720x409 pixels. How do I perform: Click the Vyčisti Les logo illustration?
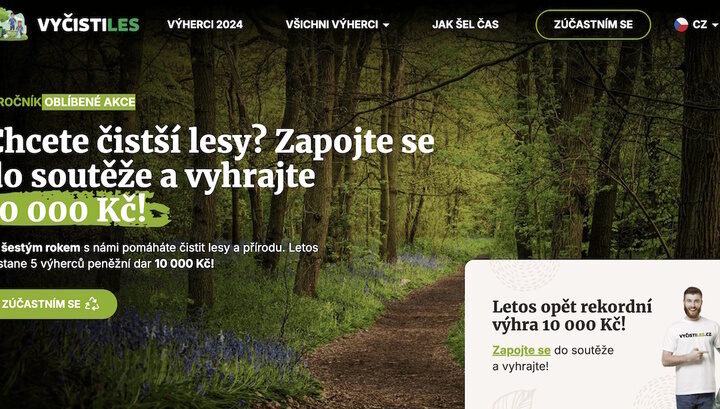coord(13,24)
